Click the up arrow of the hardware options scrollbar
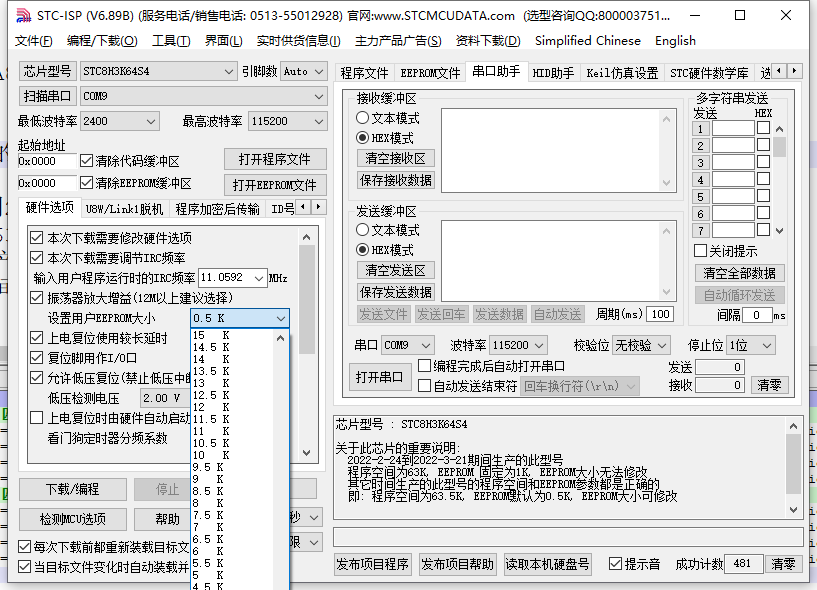 click(x=307, y=238)
